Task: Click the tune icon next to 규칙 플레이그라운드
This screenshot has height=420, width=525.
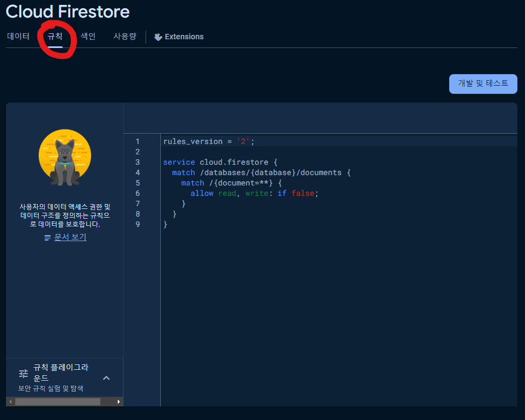Action: tap(23, 374)
